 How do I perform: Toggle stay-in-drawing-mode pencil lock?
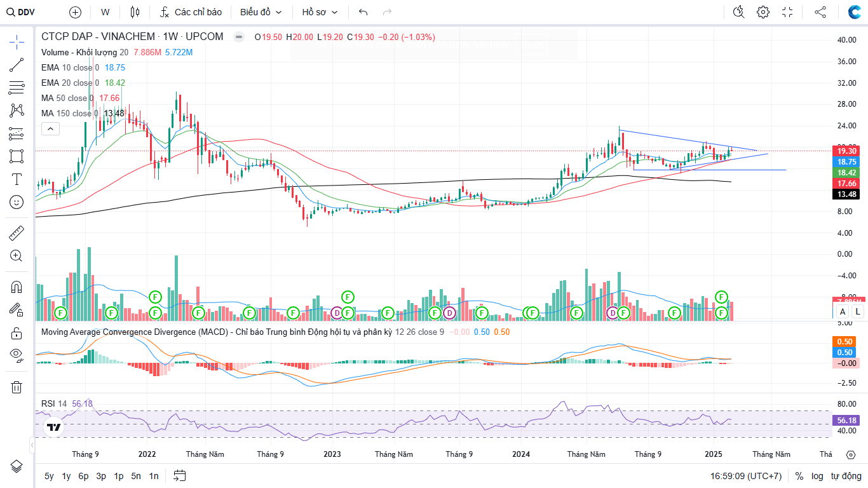(17, 309)
